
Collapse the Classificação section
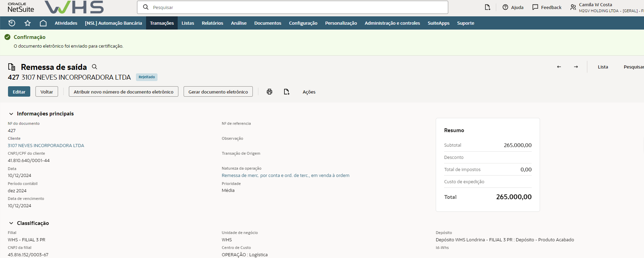point(11,223)
